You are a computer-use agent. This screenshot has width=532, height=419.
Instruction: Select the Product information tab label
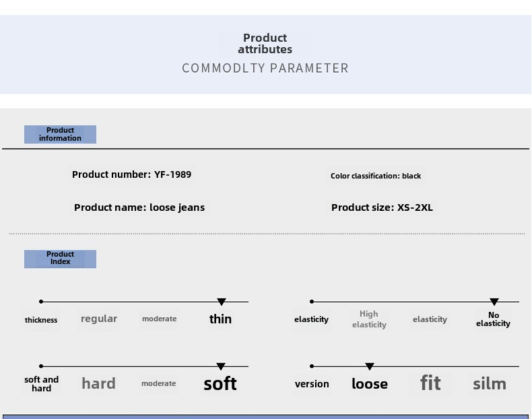(60, 134)
